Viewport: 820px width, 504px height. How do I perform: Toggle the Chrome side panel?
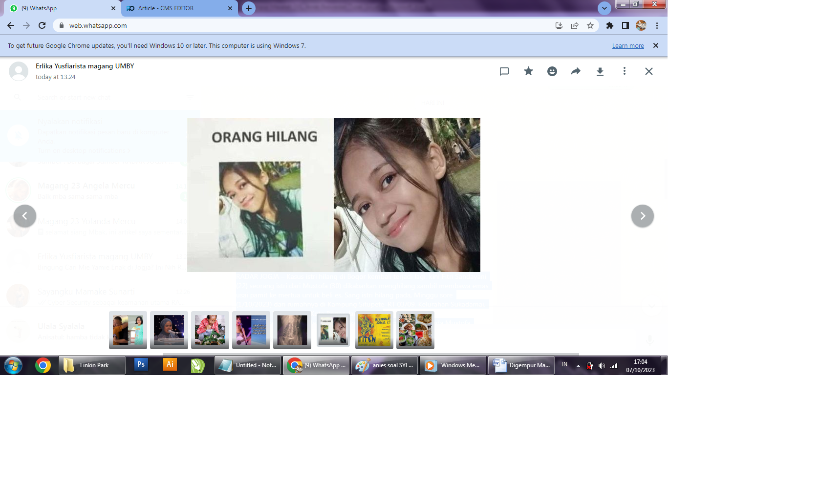click(626, 25)
